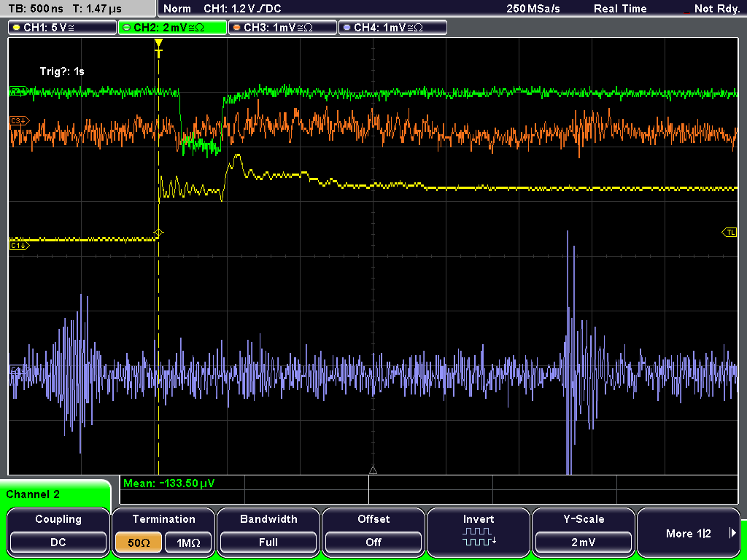
Task: Click the C3 ground level marker
Action: pos(20,121)
